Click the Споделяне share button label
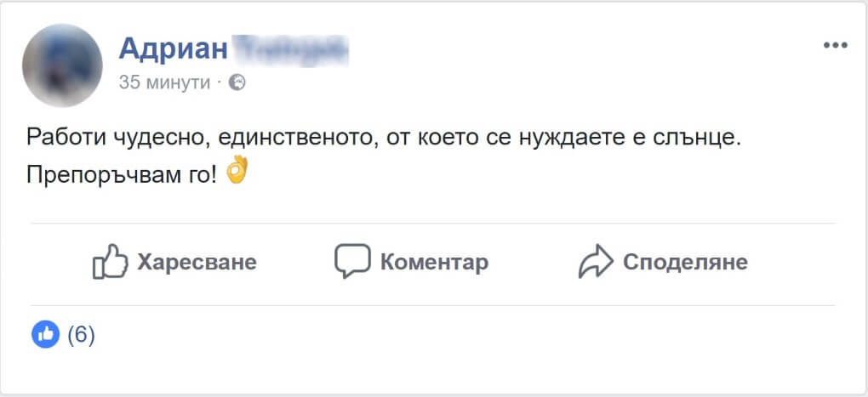The image size is (868, 397). 685,262
